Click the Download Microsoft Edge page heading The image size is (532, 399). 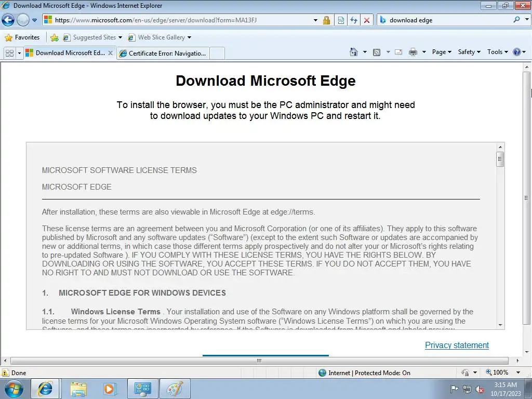coord(265,81)
